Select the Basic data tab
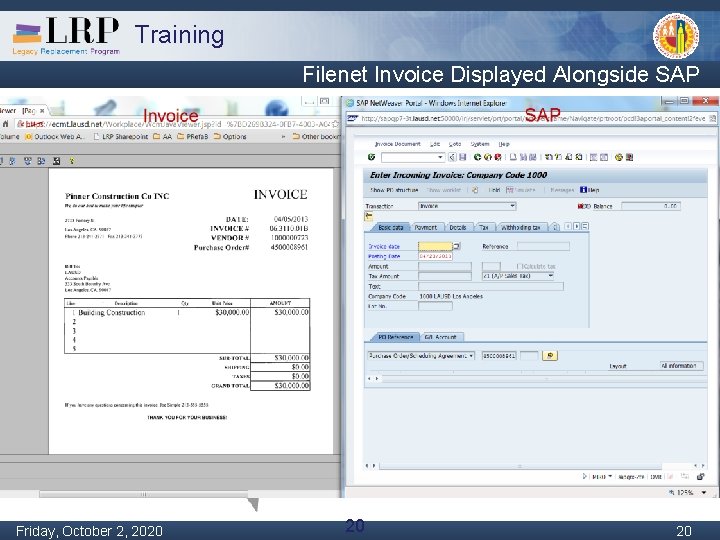720x540 pixels. (x=390, y=227)
